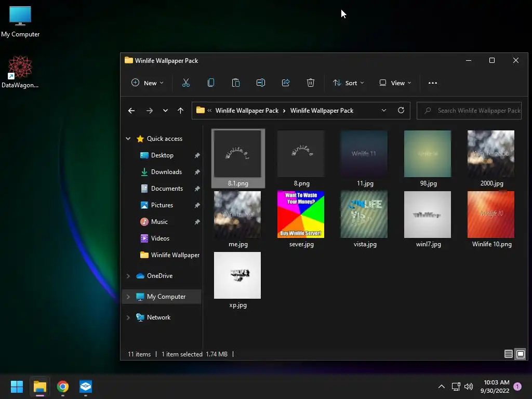Refresh the folder view
This screenshot has width=532, height=399.
click(x=401, y=110)
